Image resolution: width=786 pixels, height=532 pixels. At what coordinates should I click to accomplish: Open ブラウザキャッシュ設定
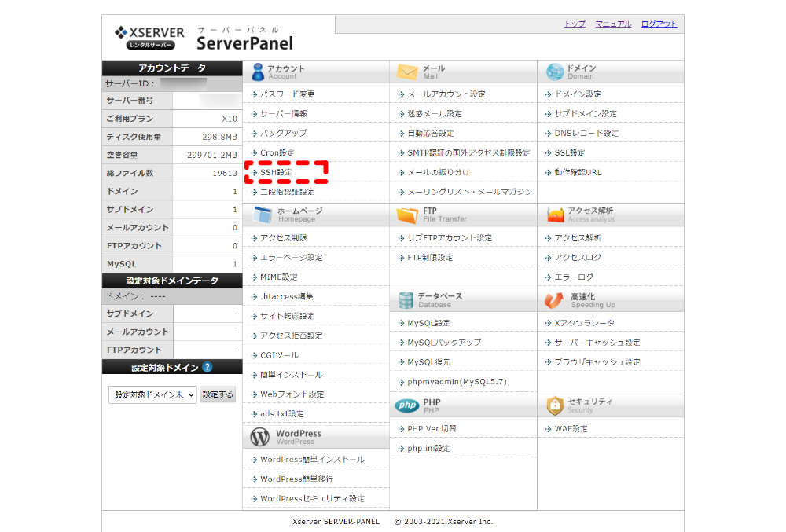click(x=597, y=362)
